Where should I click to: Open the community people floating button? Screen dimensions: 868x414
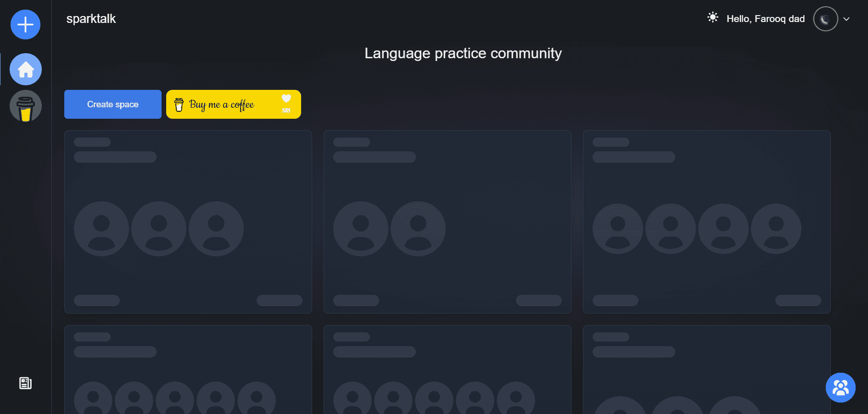(840, 387)
